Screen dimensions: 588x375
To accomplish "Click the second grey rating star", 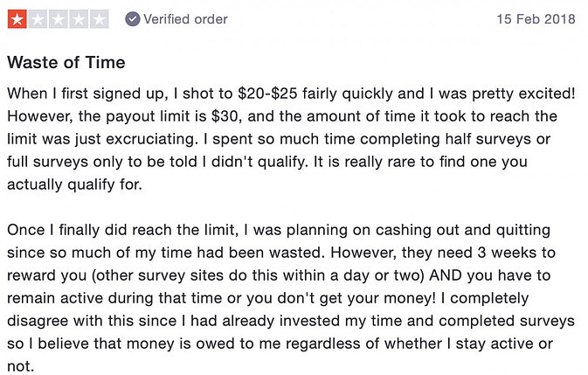I will [x=38, y=19].
